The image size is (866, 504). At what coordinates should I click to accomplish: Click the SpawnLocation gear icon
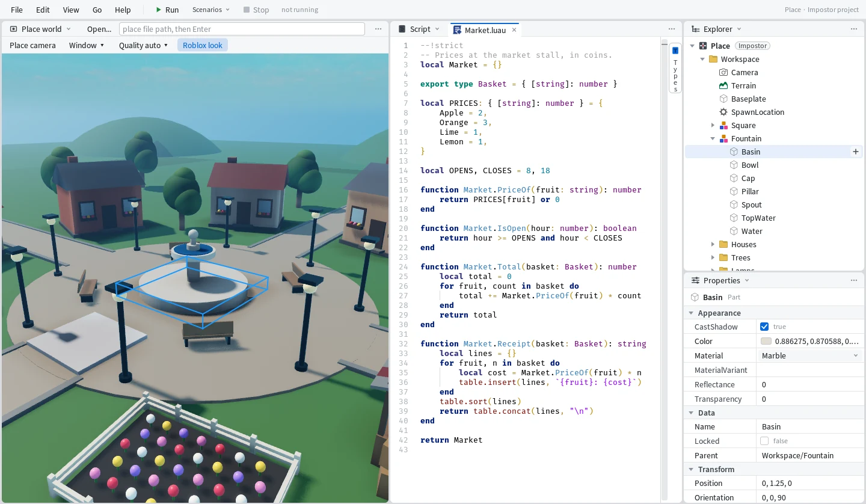723,112
